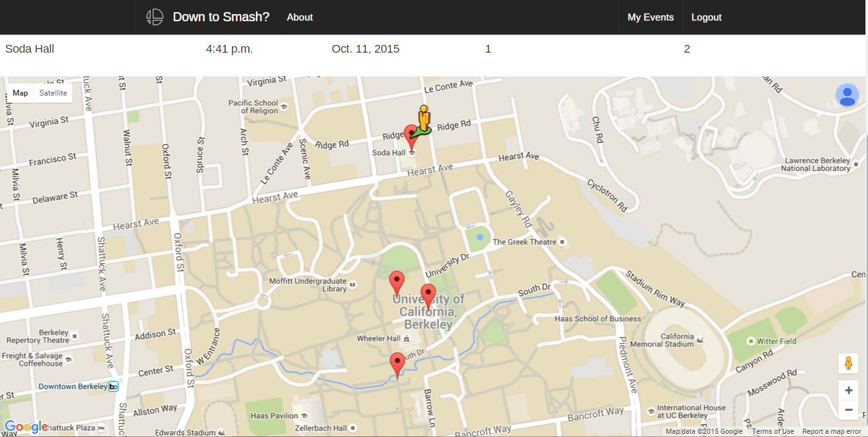This screenshot has width=868, height=437.
Task: Click the Google logo on map
Action: pyautogui.click(x=26, y=427)
